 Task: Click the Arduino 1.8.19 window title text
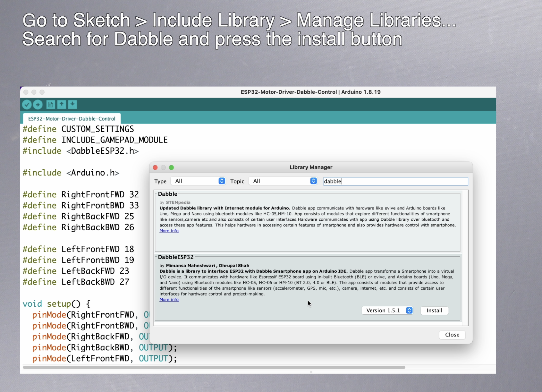[x=310, y=92]
